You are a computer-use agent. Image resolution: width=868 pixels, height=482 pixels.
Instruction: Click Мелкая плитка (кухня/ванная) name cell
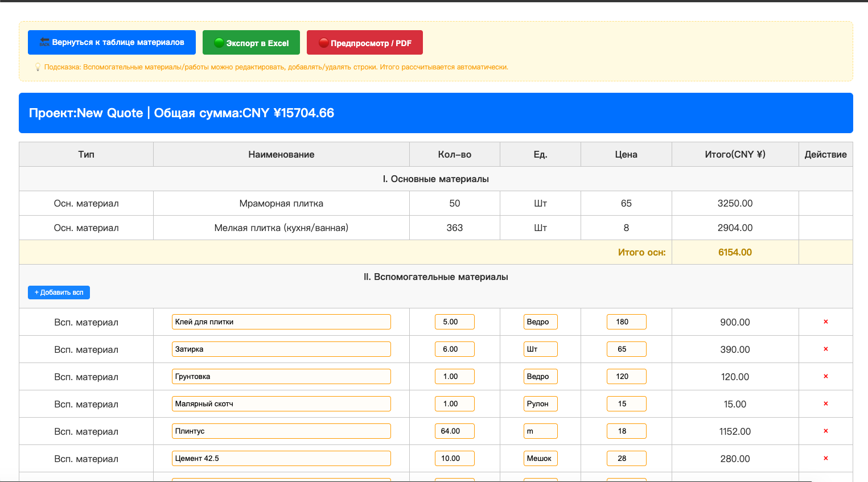[x=281, y=228]
